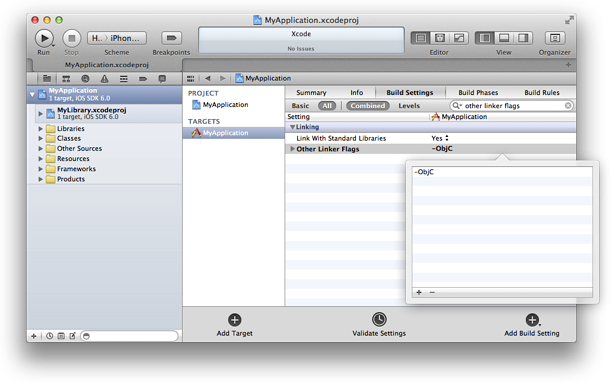Screen dimensions: 610x382
Task: Show the Debug area view button
Action: (504, 38)
